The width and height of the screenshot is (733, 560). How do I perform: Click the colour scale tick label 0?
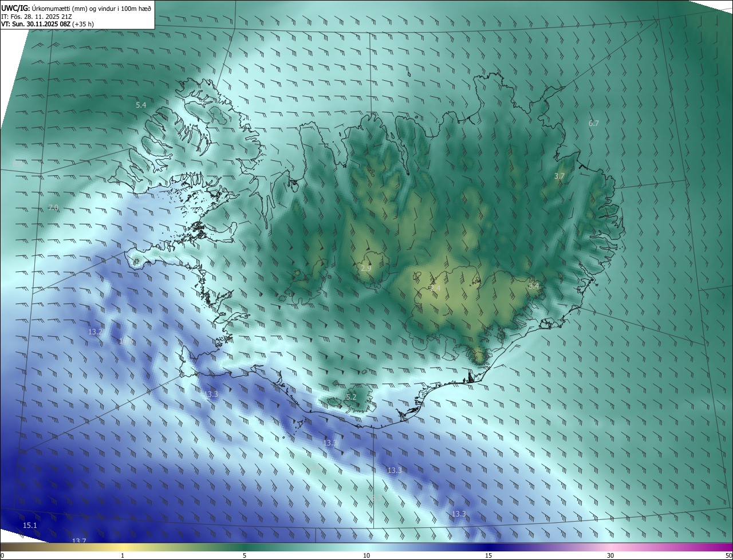coord(2,555)
